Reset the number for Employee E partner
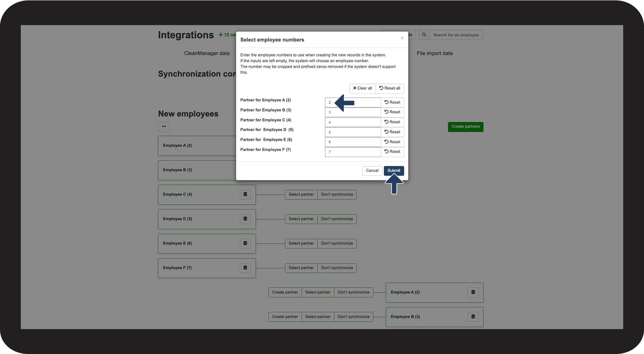Image resolution: width=644 pixels, height=354 pixels. coord(392,142)
